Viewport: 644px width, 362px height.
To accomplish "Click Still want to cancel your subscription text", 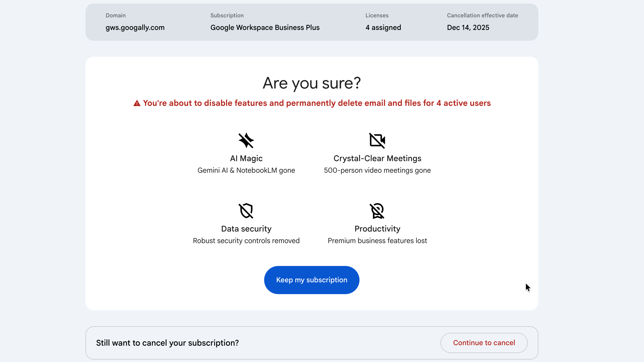I will 167,343.
